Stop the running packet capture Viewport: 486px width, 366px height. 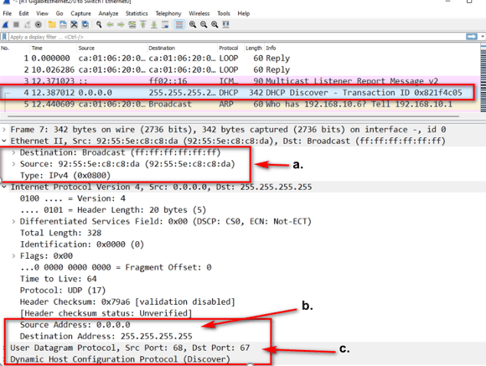[x=16, y=25]
